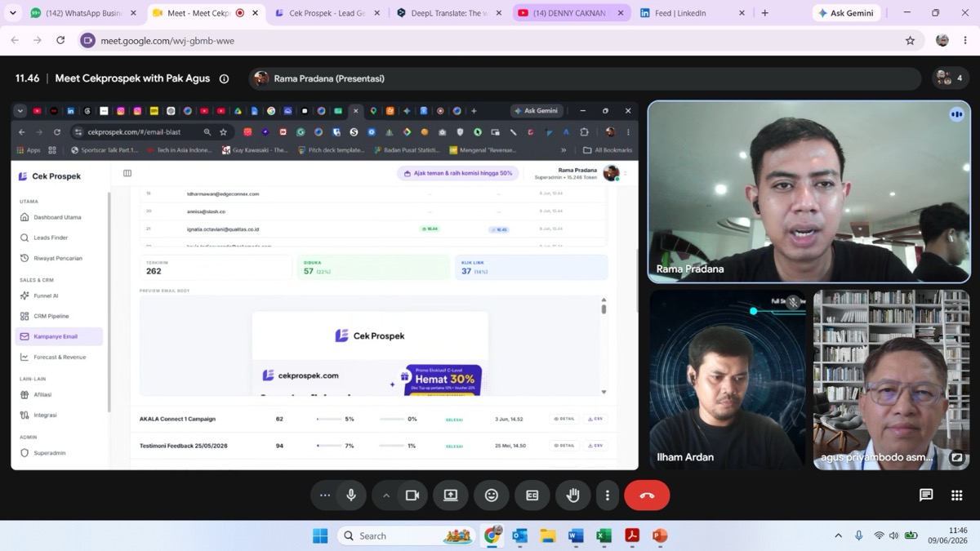Screen dimensions: 980x551
Task: Bookmark this page with the star icon
Action: tap(910, 41)
